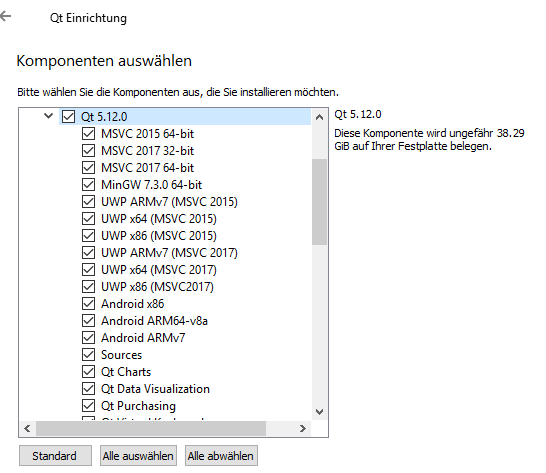This screenshot has height=473, width=546.
Task: Uncheck Qt Charts component
Action: coord(88,372)
